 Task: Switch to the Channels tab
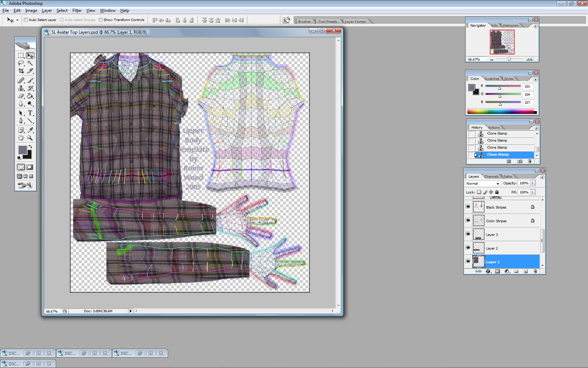[x=491, y=177]
